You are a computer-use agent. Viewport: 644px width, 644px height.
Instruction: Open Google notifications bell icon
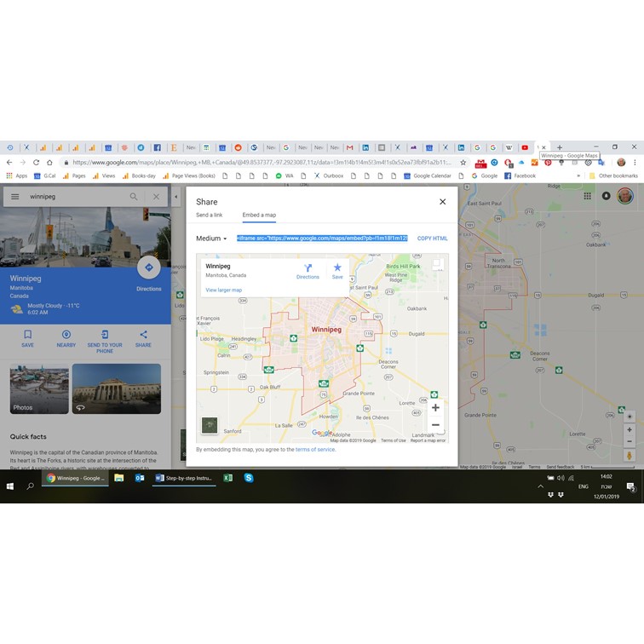pyautogui.click(x=606, y=196)
